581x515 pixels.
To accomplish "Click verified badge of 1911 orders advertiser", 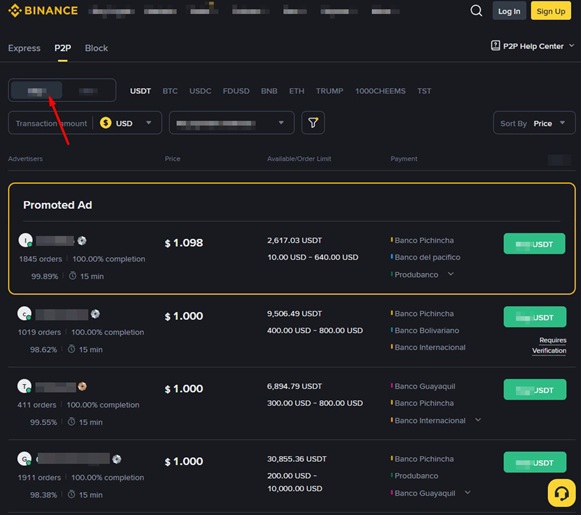I will click(117, 459).
